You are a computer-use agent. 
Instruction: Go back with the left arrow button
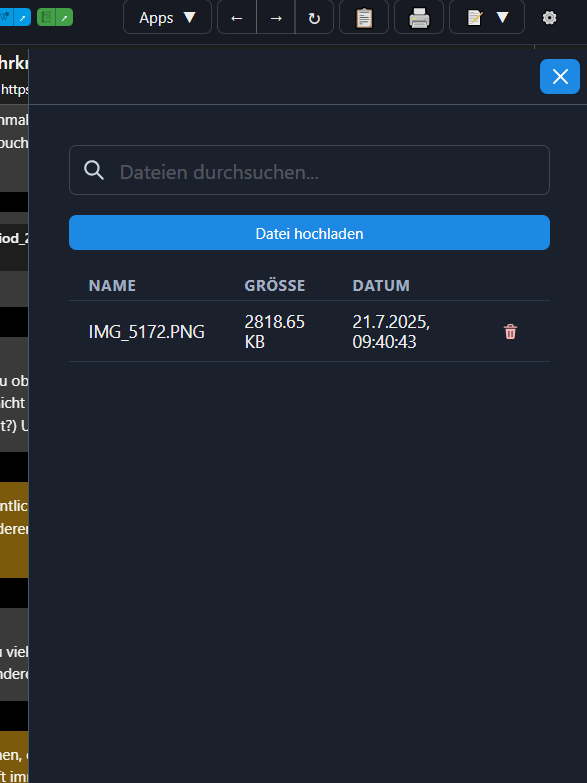pos(237,17)
